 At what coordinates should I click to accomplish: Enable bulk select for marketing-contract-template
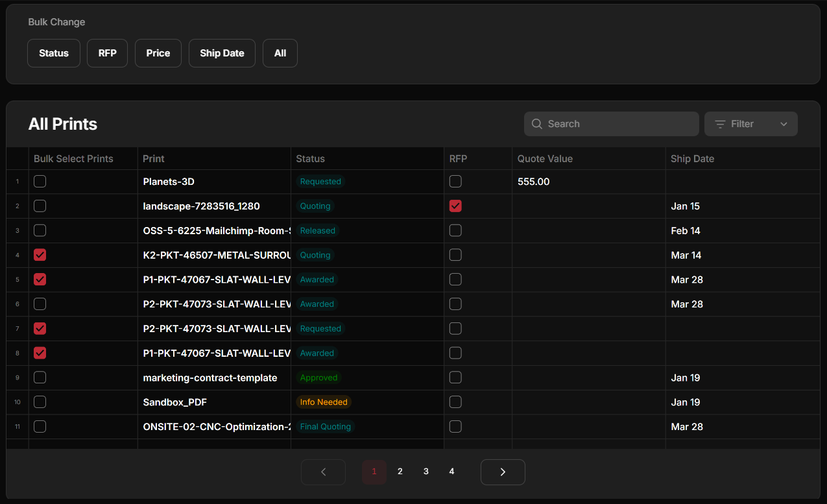pos(40,377)
